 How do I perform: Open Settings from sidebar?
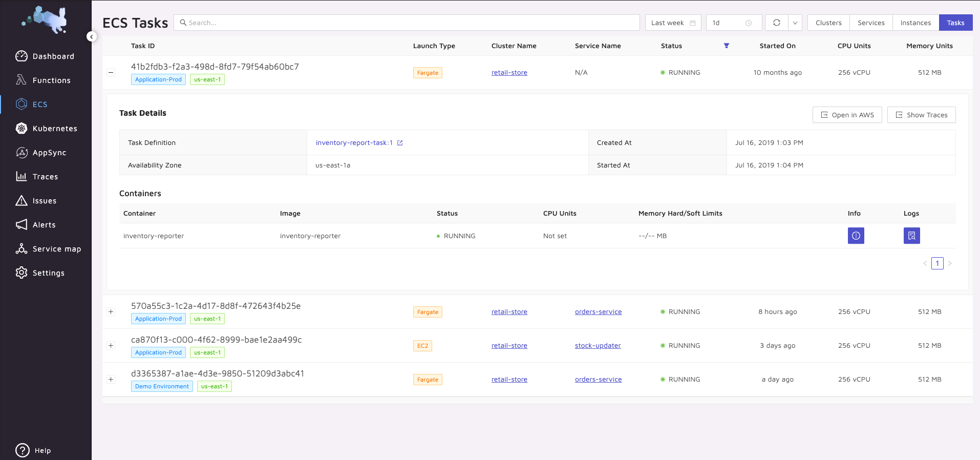pos(40,273)
